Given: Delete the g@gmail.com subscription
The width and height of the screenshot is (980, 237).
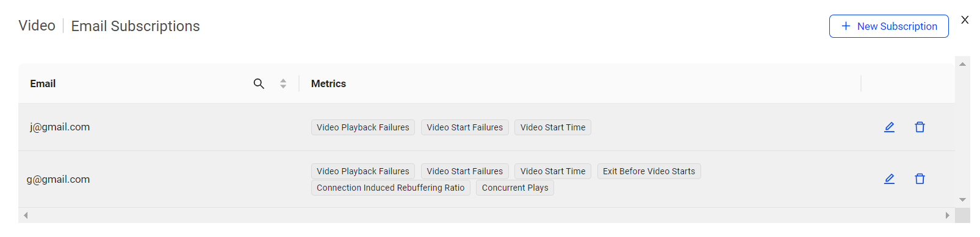Looking at the screenshot, I should (x=920, y=179).
